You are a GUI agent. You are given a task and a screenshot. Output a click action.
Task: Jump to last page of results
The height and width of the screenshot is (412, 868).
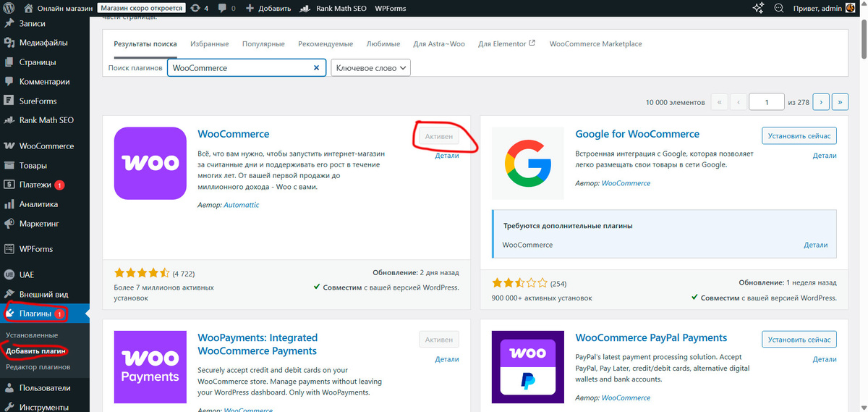pyautogui.click(x=840, y=102)
